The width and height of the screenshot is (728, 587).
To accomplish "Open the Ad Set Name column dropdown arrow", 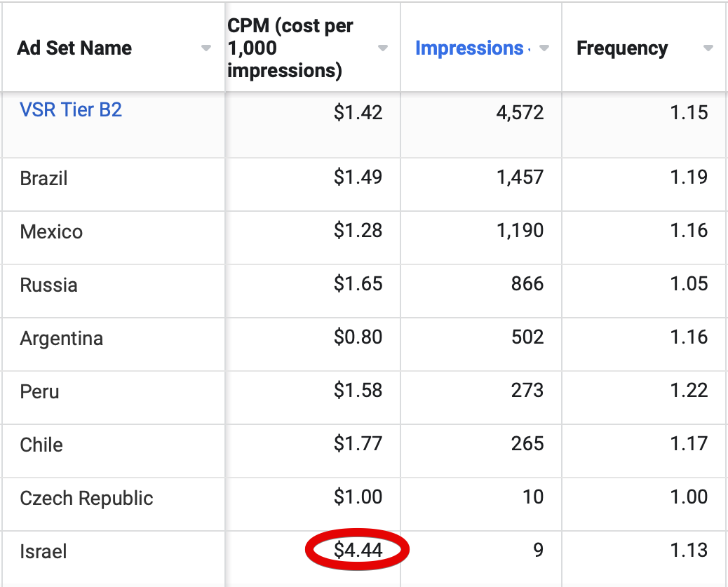I will tap(205, 48).
